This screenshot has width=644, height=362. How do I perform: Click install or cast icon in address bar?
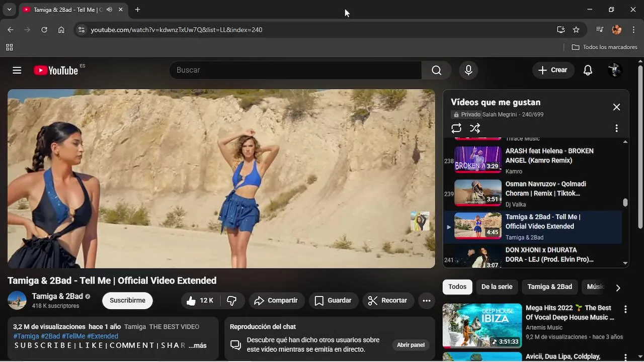[561, 30]
